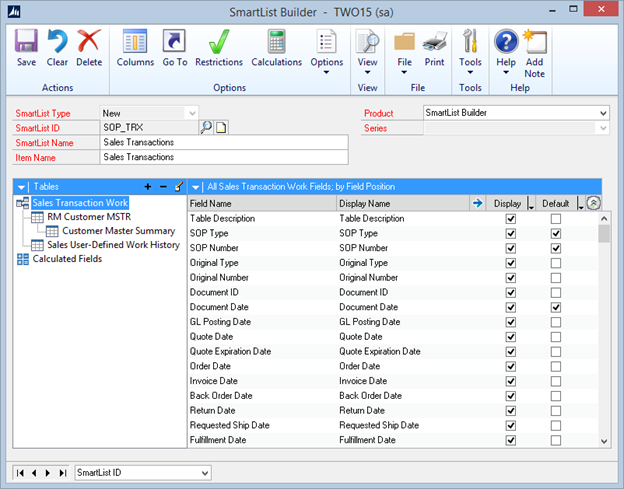Check Default for Invoice Date

(556, 381)
